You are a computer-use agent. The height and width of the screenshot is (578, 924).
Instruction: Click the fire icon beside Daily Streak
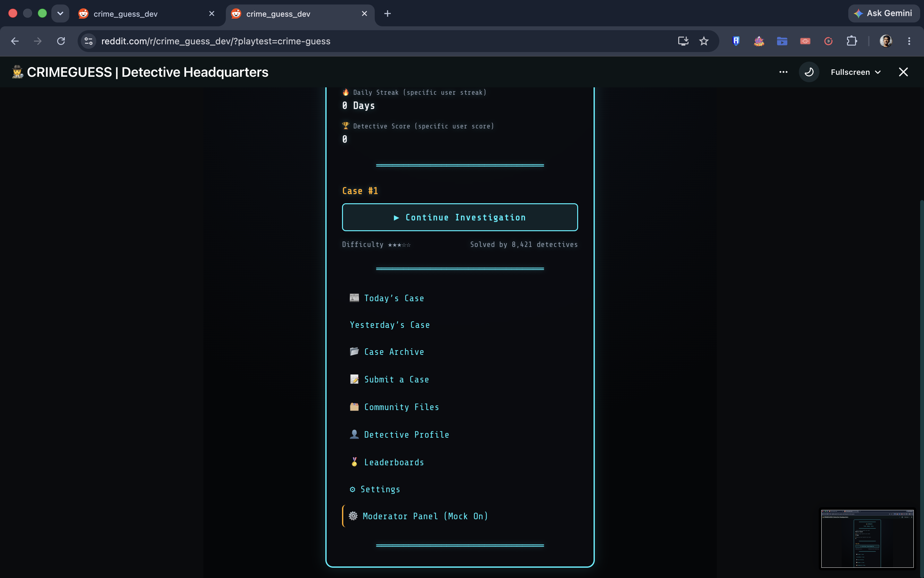coord(346,92)
